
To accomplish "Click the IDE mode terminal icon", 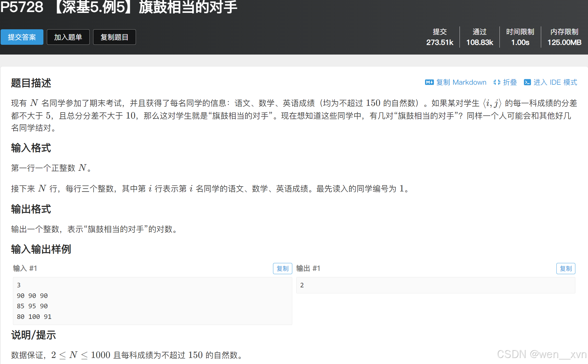I will pyautogui.click(x=527, y=82).
